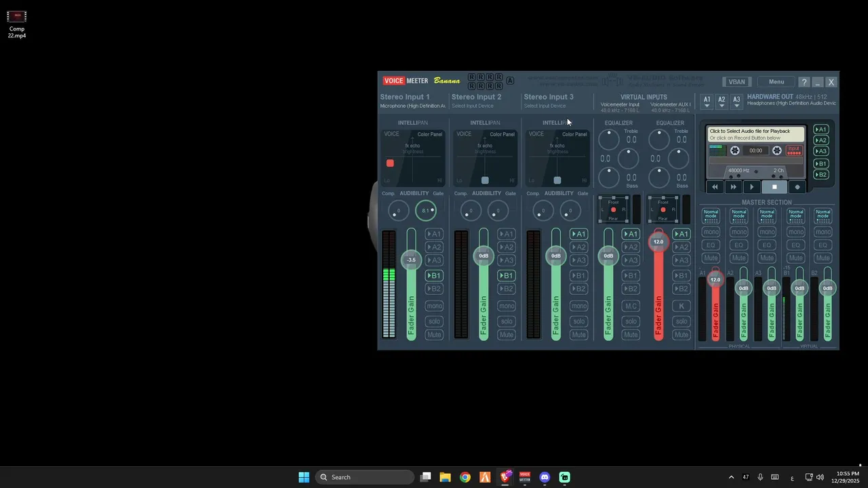Open the Color Panel on Stereo Input 2
The height and width of the screenshot is (488, 868).
click(x=502, y=134)
